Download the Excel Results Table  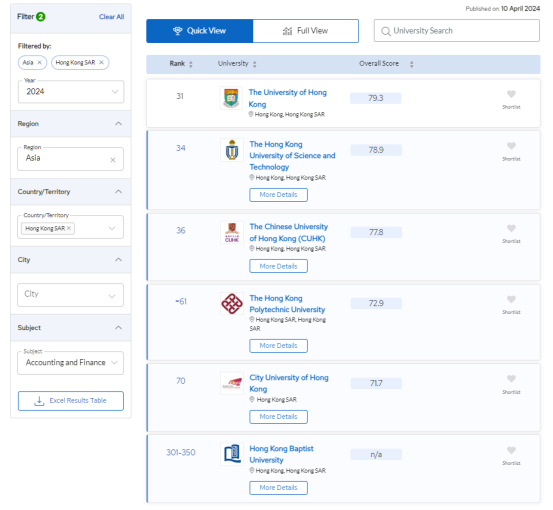71,401
